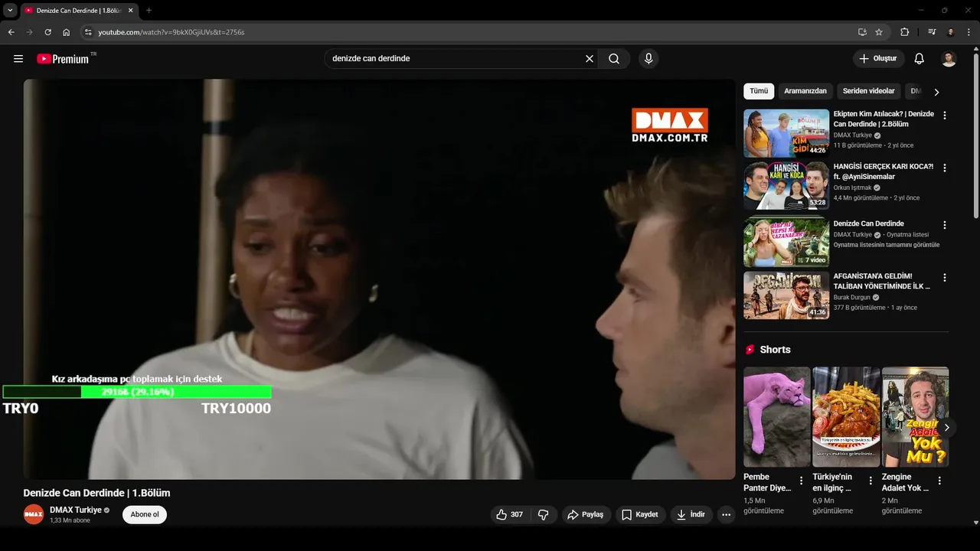980x551 pixels.
Task: Select the Seriden videolar filter chip
Action: [x=868, y=91]
